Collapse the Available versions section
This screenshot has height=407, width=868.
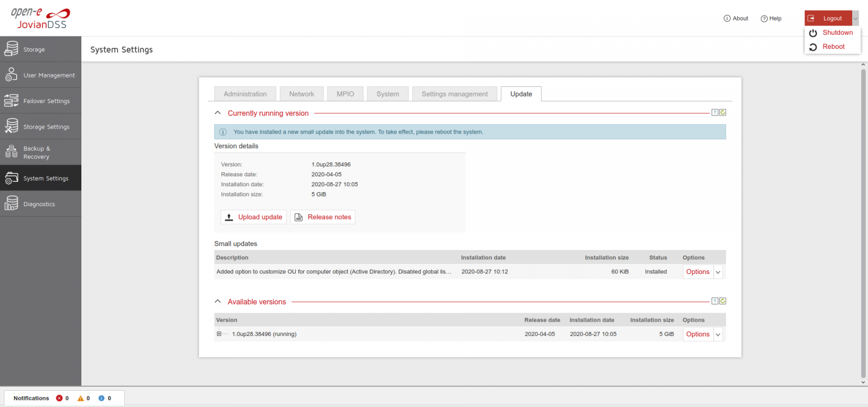(x=218, y=301)
